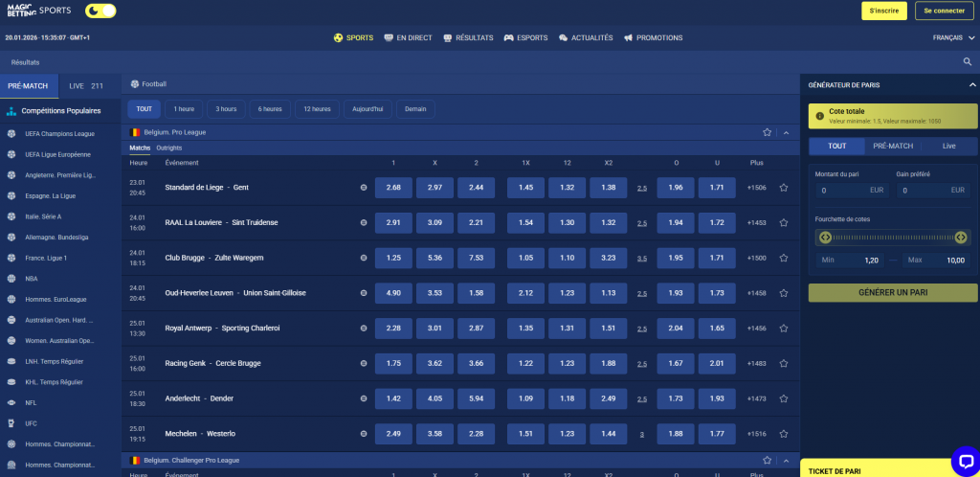Select the TOUT time filter
The height and width of the screenshot is (477, 980).
coord(144,109)
